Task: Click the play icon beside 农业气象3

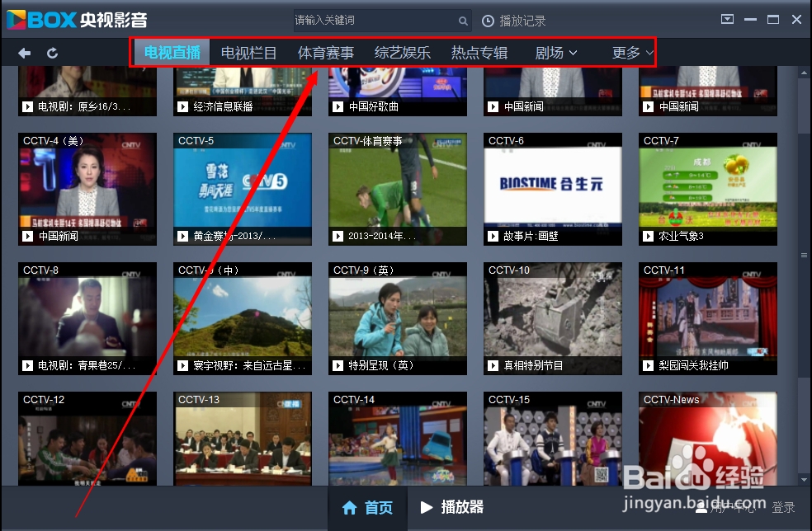Action: pyautogui.click(x=648, y=237)
